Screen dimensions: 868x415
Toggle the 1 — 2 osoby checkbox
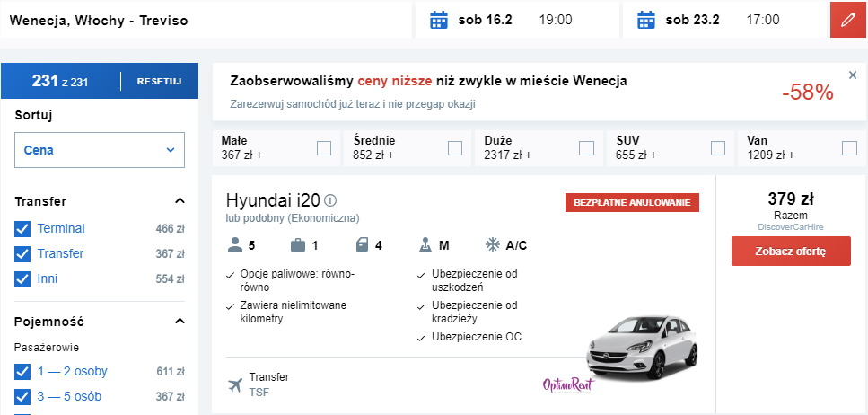[x=22, y=372]
